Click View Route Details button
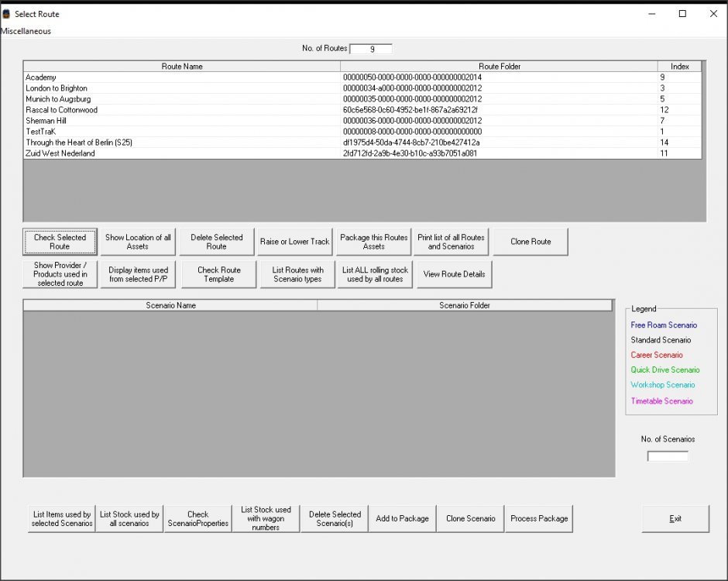The image size is (728, 581). pyautogui.click(x=454, y=274)
